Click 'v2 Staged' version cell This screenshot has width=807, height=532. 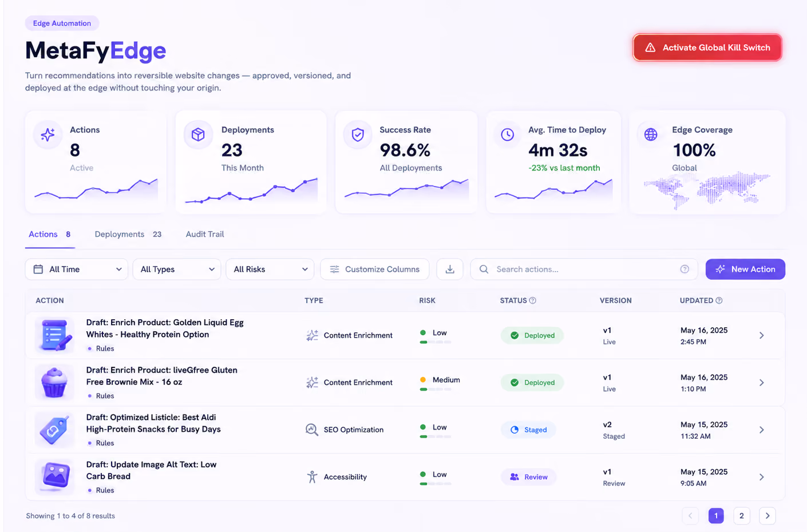coord(614,430)
